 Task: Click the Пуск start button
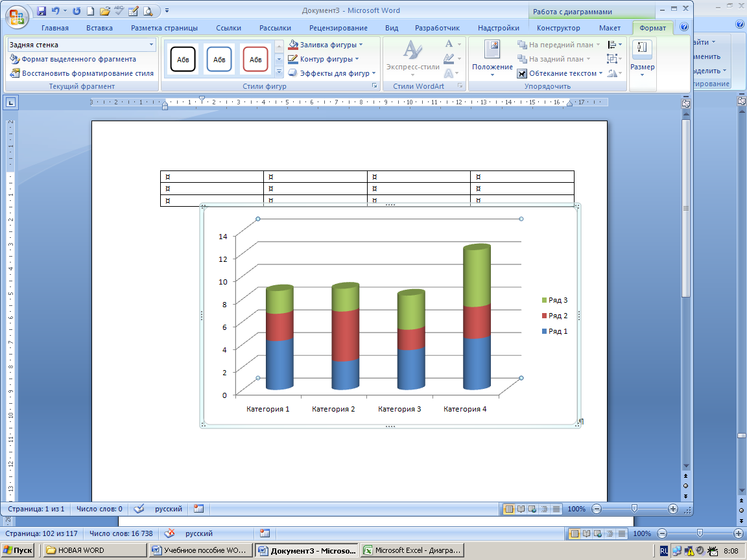pyautogui.click(x=18, y=550)
